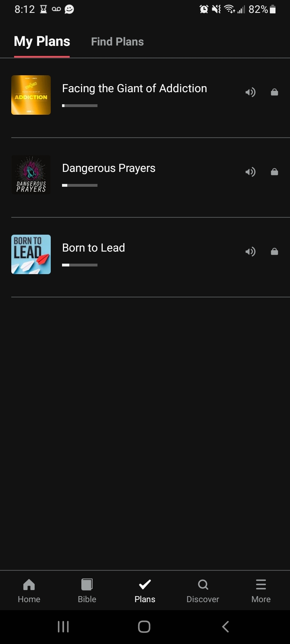Viewport: 290px width, 644px height.
Task: Tap lock icon next to Born to Lead
Action: (x=274, y=252)
